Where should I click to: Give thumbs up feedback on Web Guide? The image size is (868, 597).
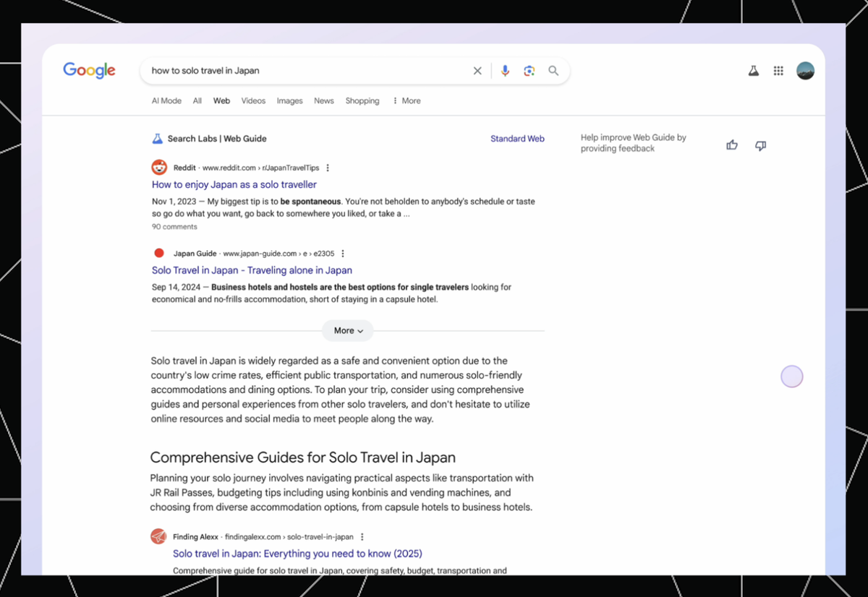click(x=732, y=145)
